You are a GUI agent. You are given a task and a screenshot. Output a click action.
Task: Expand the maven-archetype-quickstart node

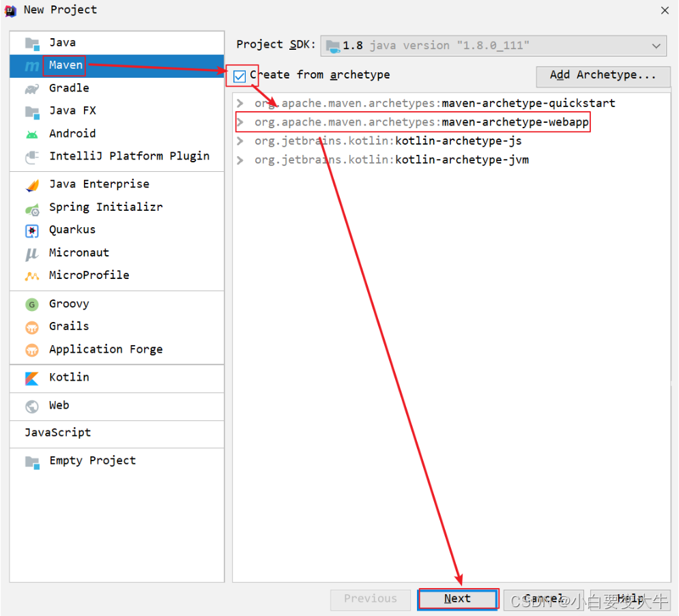[240, 102]
